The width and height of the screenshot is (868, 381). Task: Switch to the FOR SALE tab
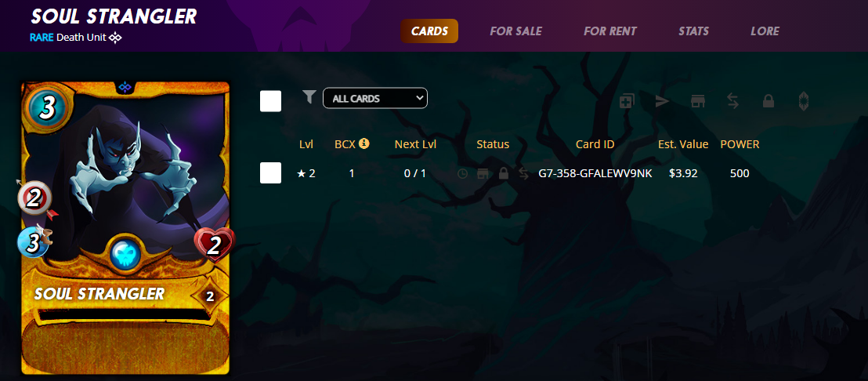pyautogui.click(x=515, y=31)
